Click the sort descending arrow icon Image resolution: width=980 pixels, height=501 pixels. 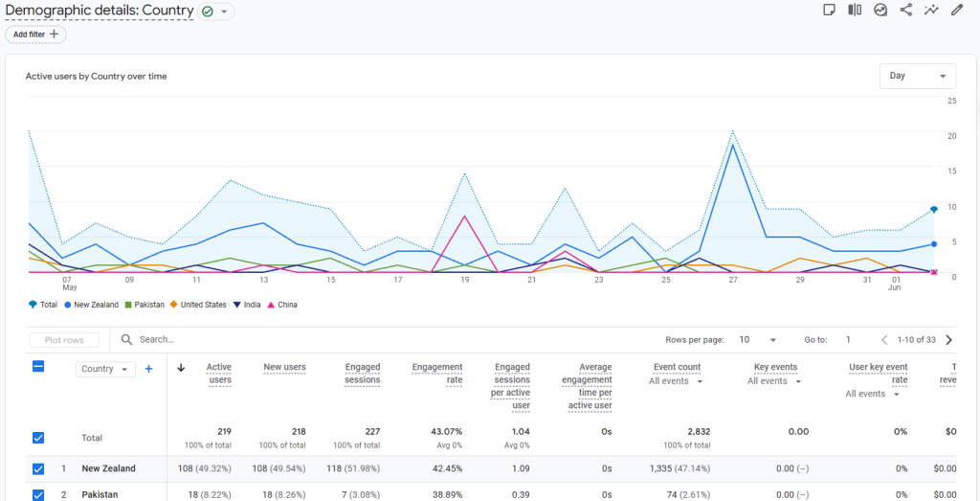pos(181,368)
